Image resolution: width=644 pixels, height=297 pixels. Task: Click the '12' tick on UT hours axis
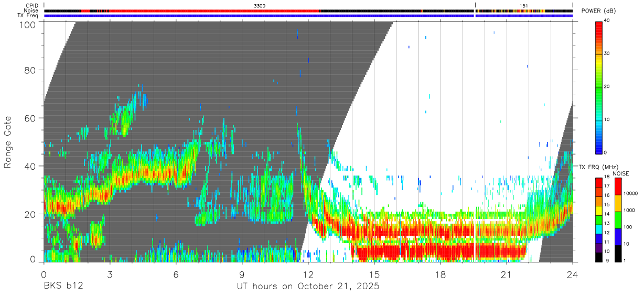tap(308, 274)
